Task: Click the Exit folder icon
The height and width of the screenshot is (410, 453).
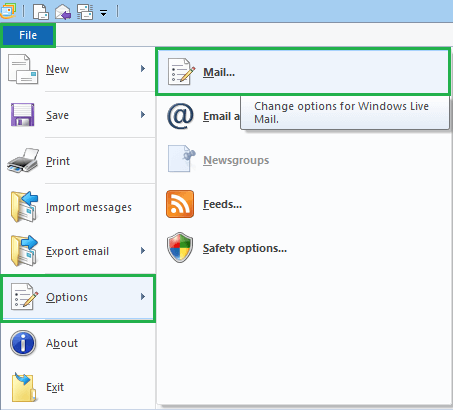Action: pyautogui.click(x=24, y=387)
